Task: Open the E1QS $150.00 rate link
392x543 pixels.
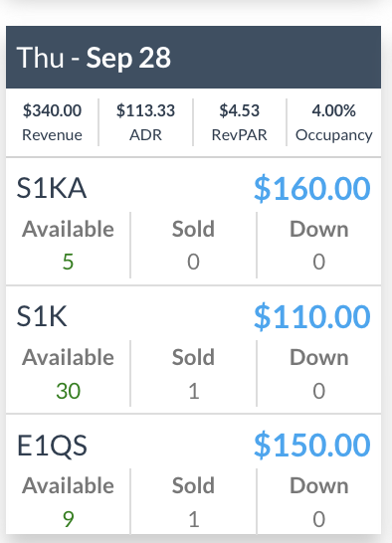Action: [312, 445]
